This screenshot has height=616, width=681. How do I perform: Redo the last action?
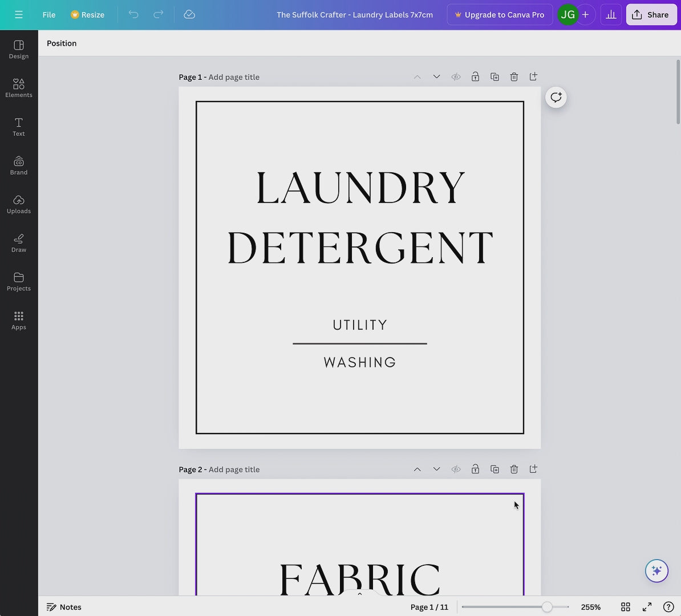click(x=159, y=15)
